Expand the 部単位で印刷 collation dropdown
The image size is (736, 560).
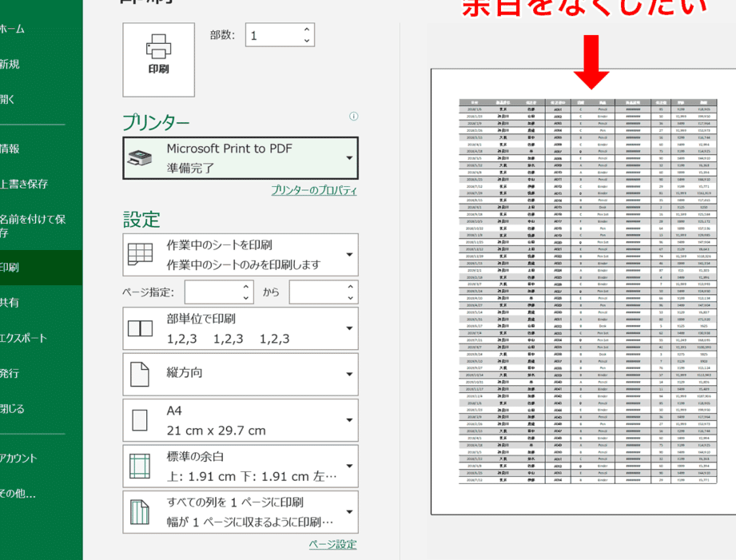coord(240,328)
